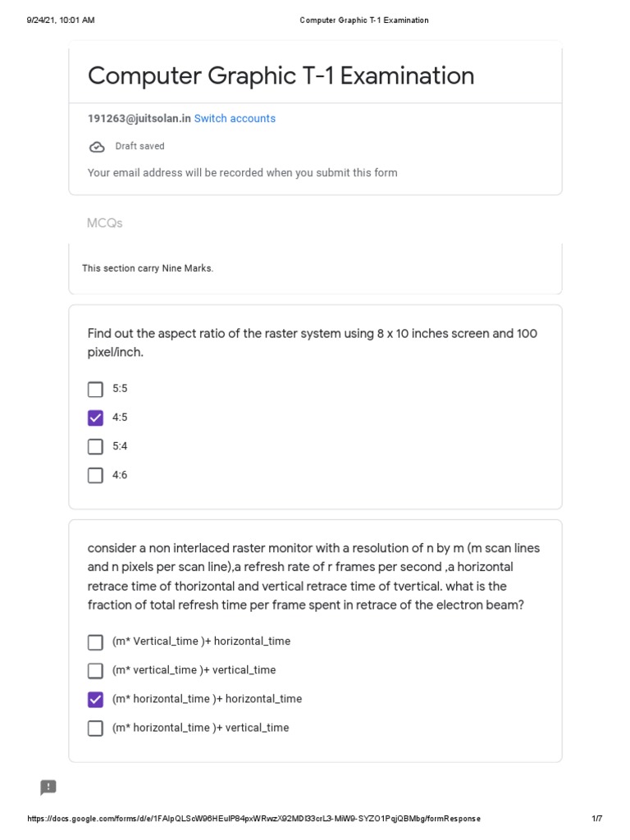Check (m* Vertical_time)+ horizontal_time option
Screen dimensions: 630x840
(95, 641)
